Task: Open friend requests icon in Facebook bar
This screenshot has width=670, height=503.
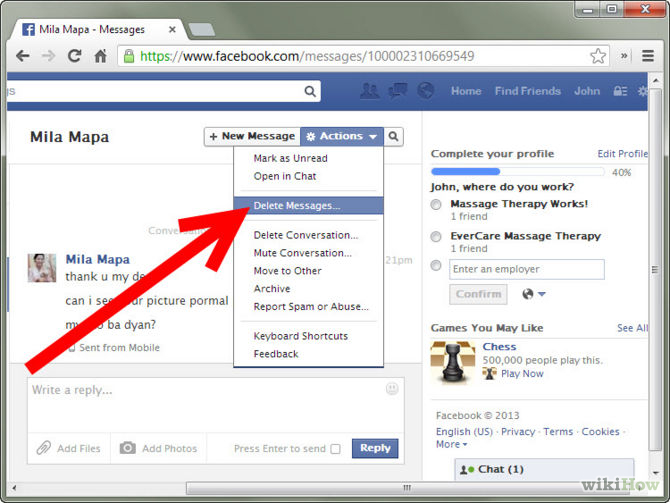Action: [x=369, y=91]
